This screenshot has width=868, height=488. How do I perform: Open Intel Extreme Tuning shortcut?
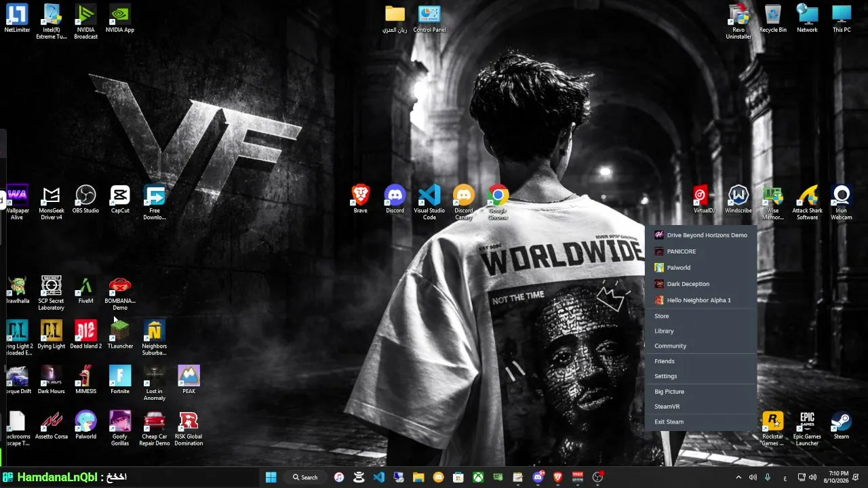[x=52, y=22]
